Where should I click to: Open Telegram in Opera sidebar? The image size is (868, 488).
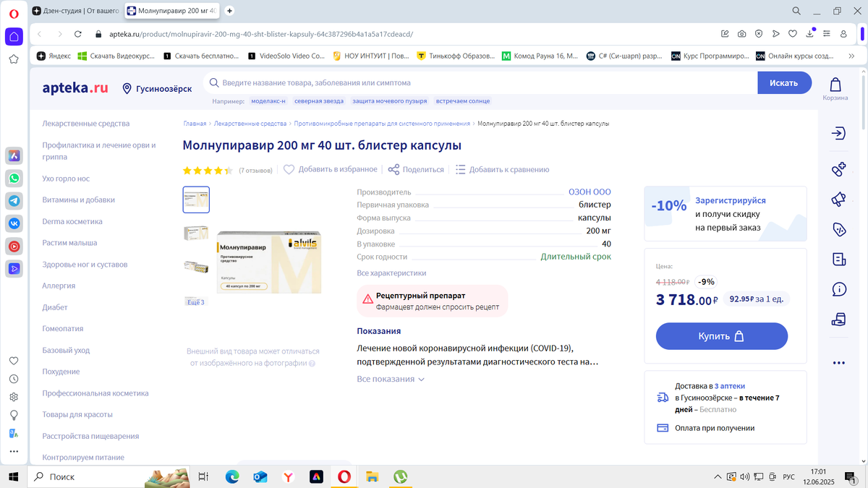[x=14, y=201]
